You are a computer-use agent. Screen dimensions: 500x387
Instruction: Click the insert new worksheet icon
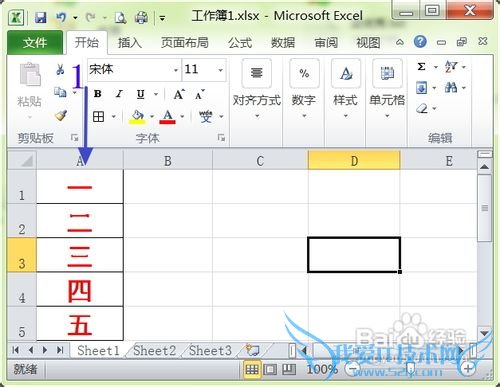click(252, 350)
